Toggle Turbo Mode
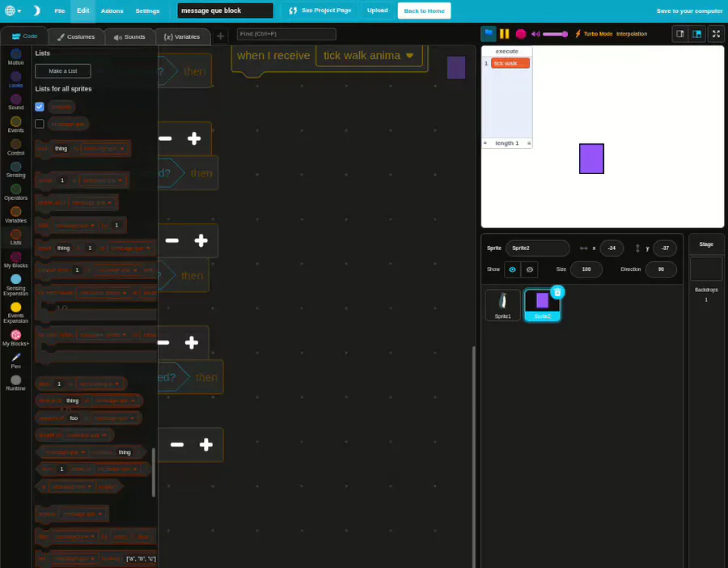 point(594,34)
